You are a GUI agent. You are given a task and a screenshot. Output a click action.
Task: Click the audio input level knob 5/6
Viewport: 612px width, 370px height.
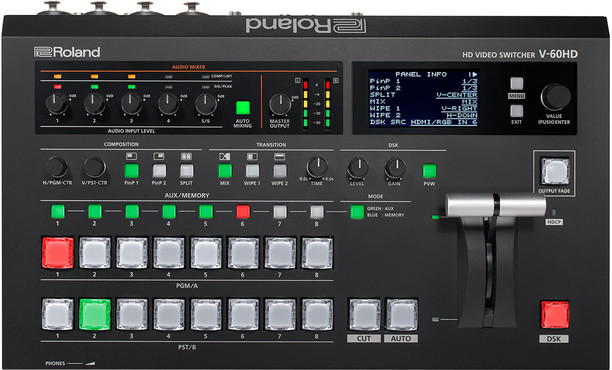click(206, 104)
